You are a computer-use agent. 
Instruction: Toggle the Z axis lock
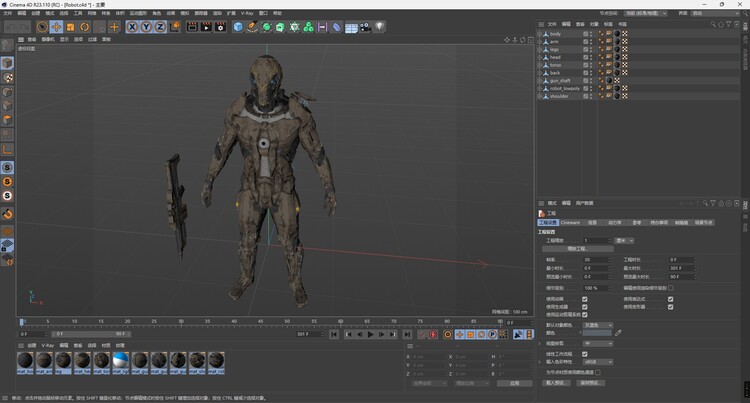click(x=160, y=27)
